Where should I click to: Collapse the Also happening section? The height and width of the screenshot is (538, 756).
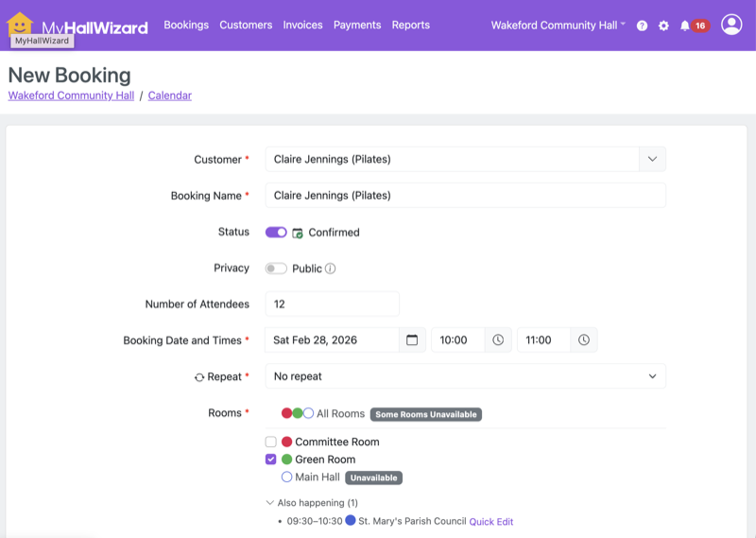coord(312,503)
